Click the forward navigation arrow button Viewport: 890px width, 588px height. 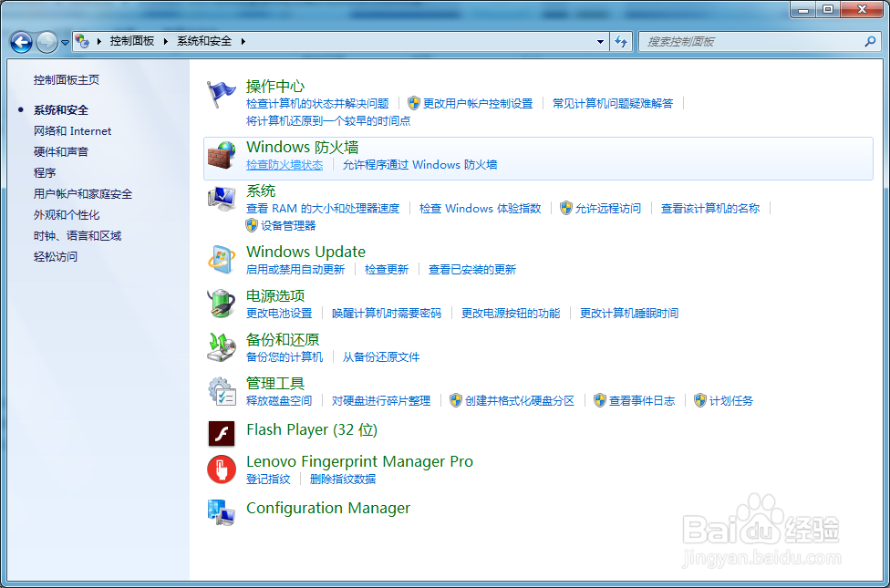tap(47, 42)
